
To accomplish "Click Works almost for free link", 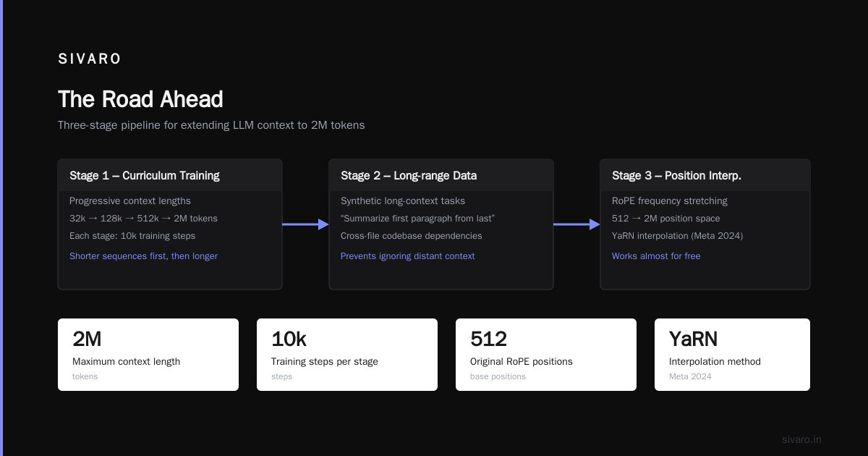I will [x=656, y=256].
